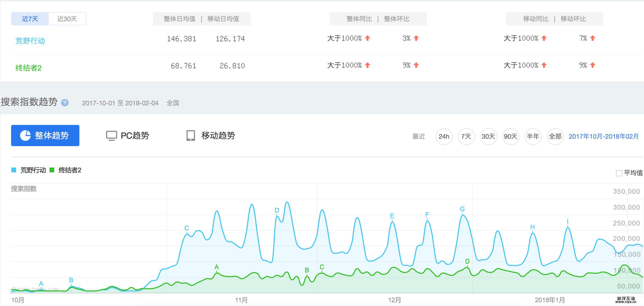Click the pie chart icon in 整体趋势
The image size is (644, 306).
[26, 136]
